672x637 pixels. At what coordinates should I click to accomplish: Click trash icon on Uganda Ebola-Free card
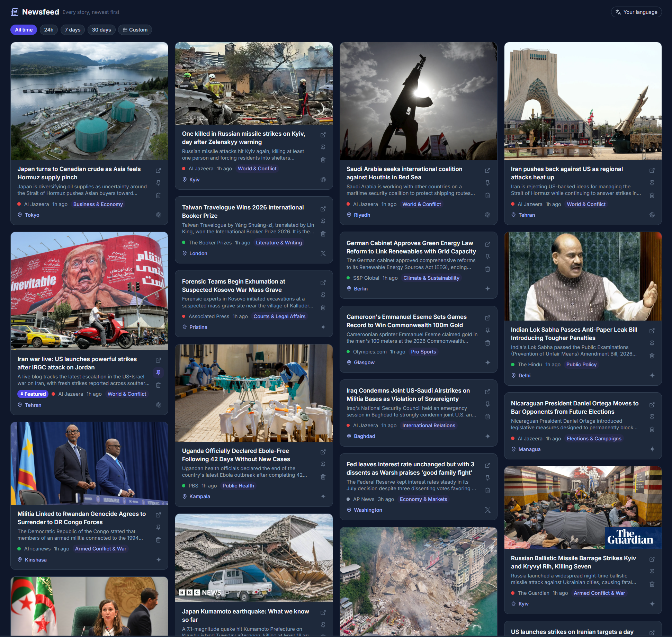pos(323,477)
